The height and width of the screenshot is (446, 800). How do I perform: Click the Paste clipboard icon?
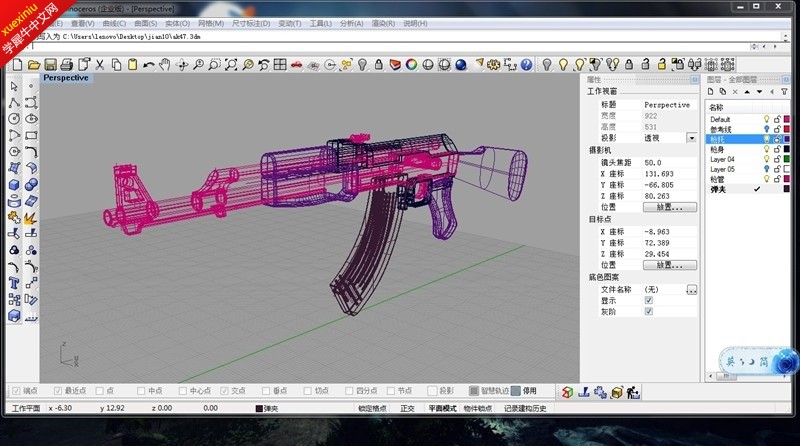coord(133,64)
